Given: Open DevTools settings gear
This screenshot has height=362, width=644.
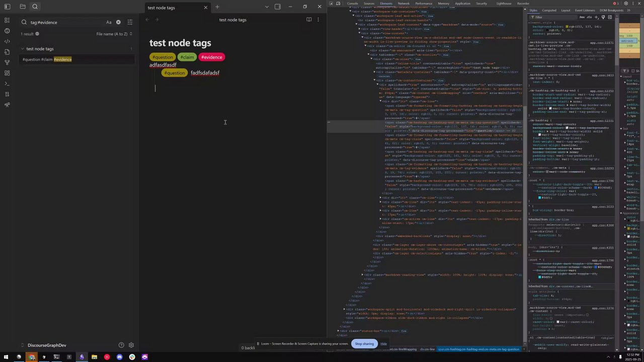Looking at the screenshot, I should (626, 4).
